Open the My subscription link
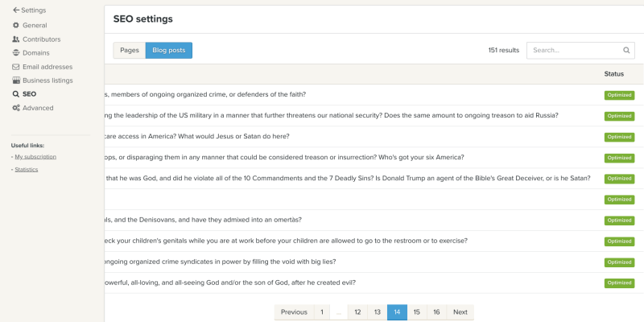The image size is (644, 322). click(x=32, y=156)
